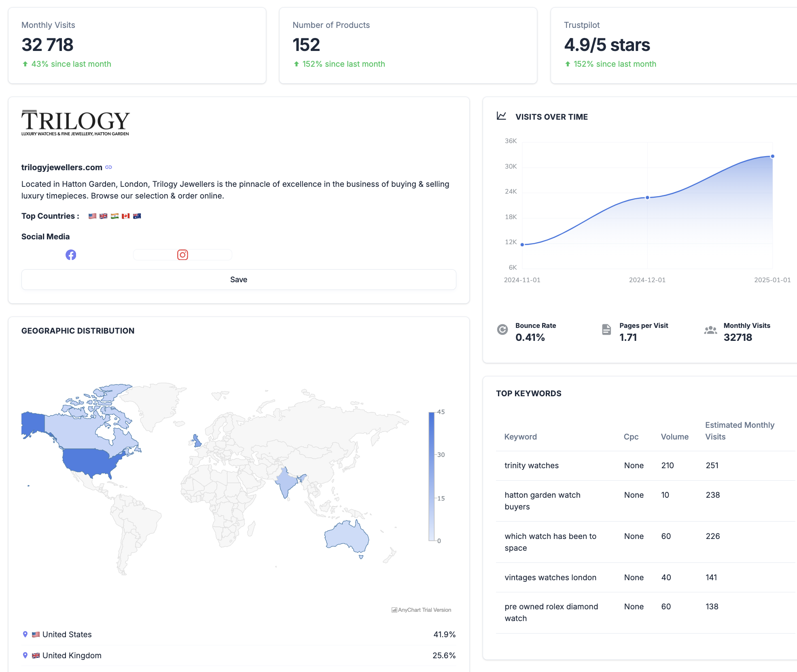797x672 pixels.
Task: Click the Cpc column header
Action: pyautogui.click(x=631, y=437)
